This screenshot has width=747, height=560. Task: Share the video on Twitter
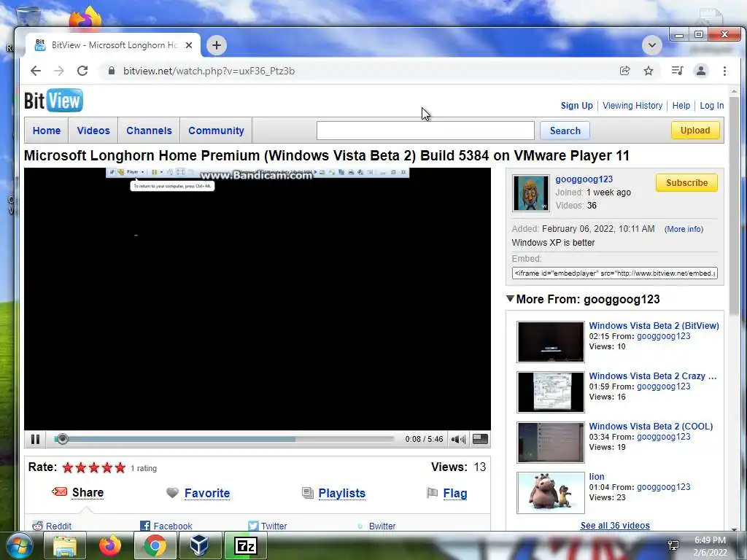tap(267, 526)
